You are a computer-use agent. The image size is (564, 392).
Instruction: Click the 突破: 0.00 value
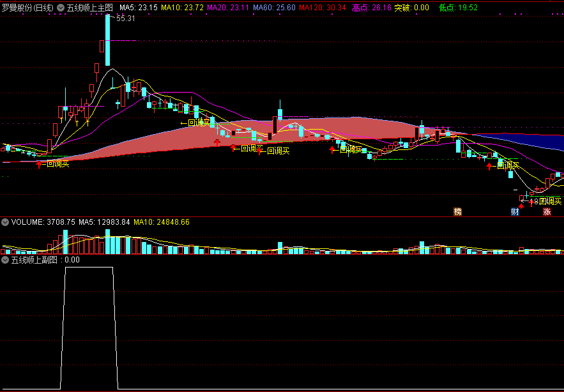411,8
